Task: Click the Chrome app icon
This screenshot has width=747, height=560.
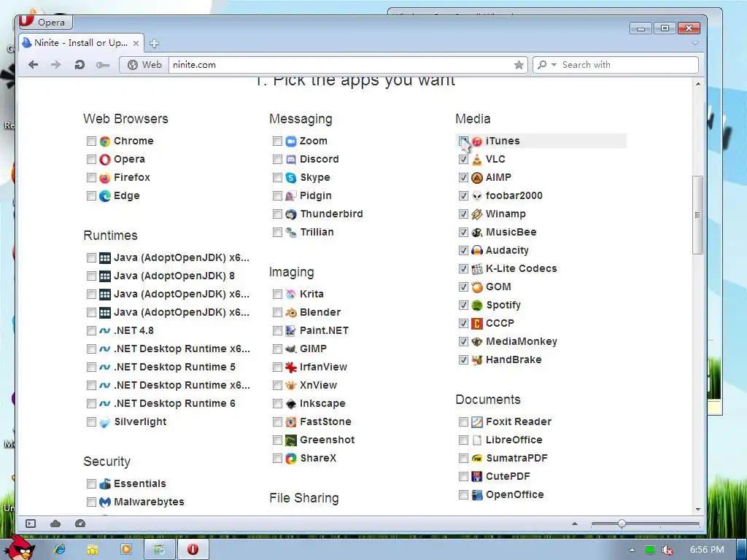Action: (105, 141)
